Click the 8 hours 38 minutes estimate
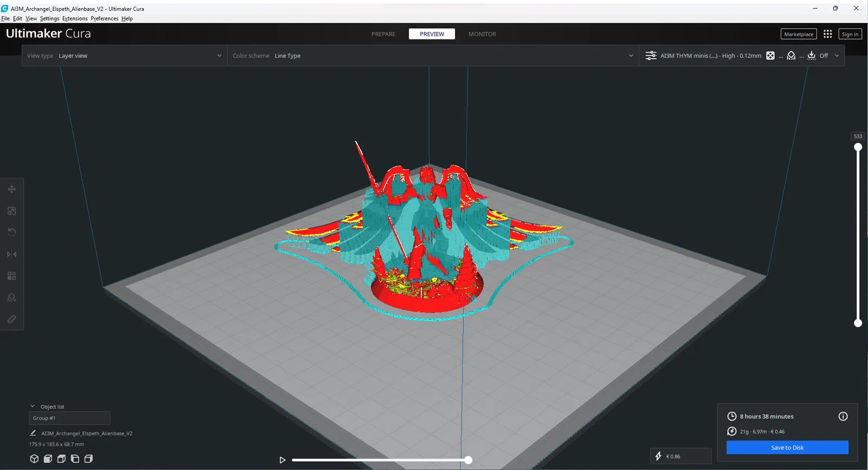The height and width of the screenshot is (470, 868). click(x=767, y=416)
